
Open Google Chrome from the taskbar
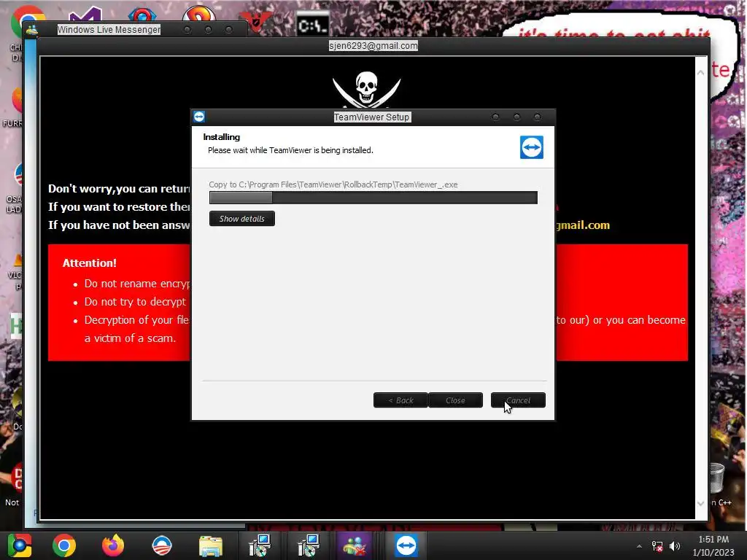tap(64, 545)
